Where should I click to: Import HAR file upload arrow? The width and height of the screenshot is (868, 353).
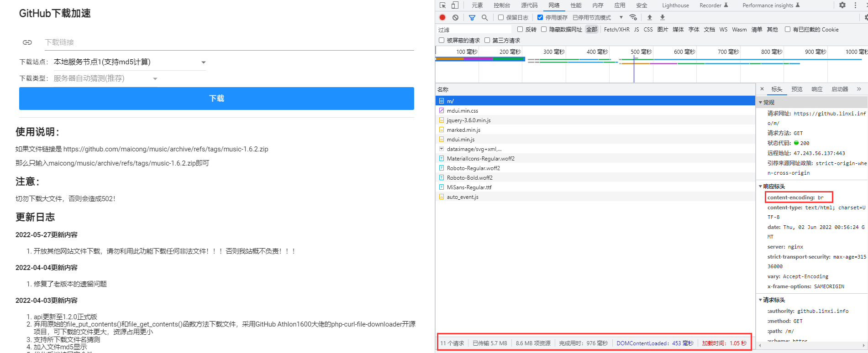(x=650, y=17)
